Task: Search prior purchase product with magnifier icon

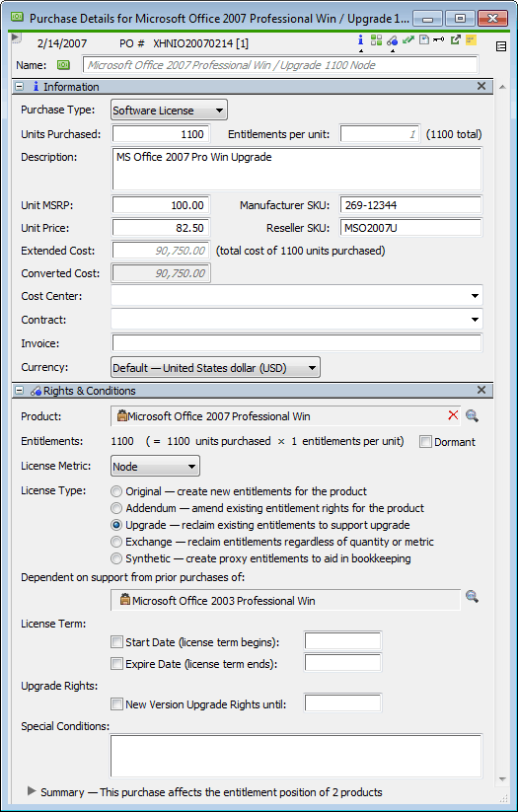Action: pyautogui.click(x=472, y=597)
